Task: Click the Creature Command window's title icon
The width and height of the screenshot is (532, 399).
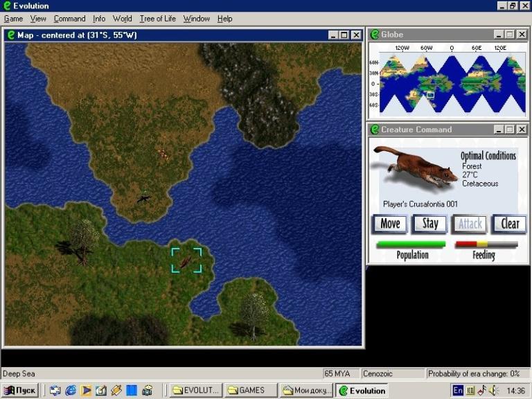Action: [375, 130]
